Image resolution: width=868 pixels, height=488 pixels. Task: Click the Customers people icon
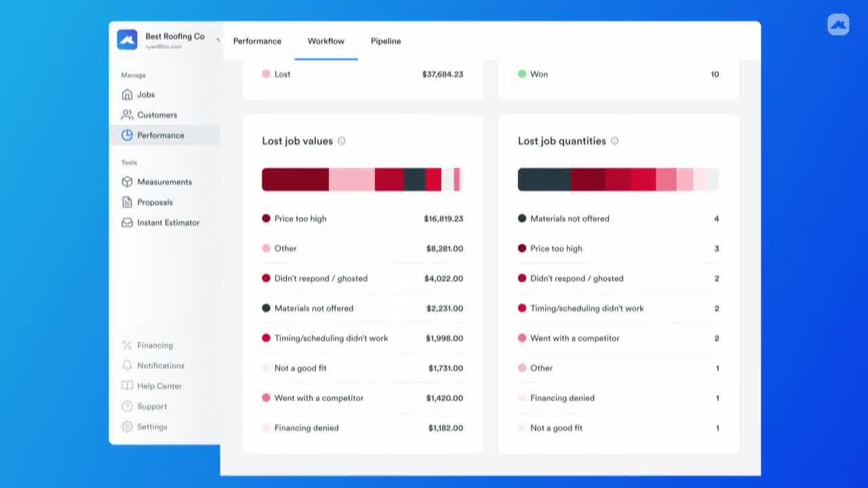pyautogui.click(x=127, y=115)
